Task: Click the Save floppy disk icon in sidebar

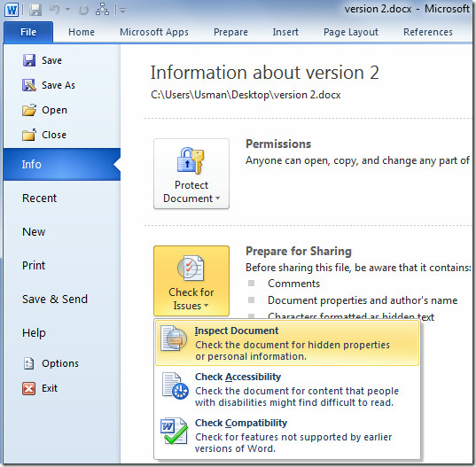Action: coord(29,60)
